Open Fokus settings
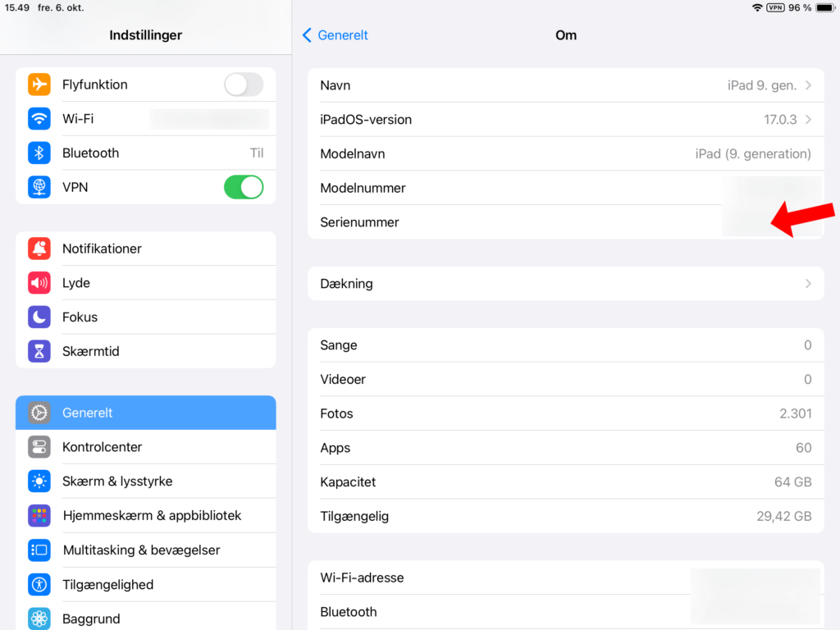The width and height of the screenshot is (840, 630). tap(146, 317)
